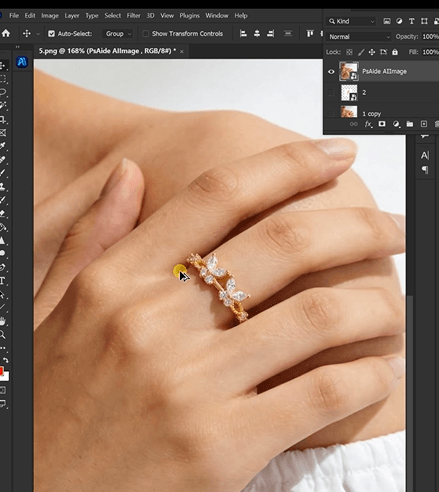This screenshot has width=439, height=492.
Task: Add a layer mask from the Layers panel
Action: click(x=382, y=124)
